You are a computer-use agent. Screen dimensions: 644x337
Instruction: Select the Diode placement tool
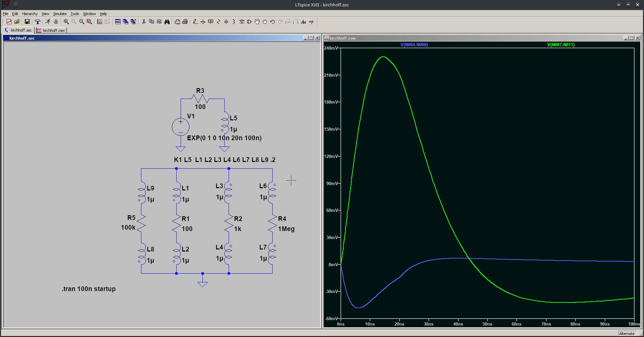click(242, 22)
